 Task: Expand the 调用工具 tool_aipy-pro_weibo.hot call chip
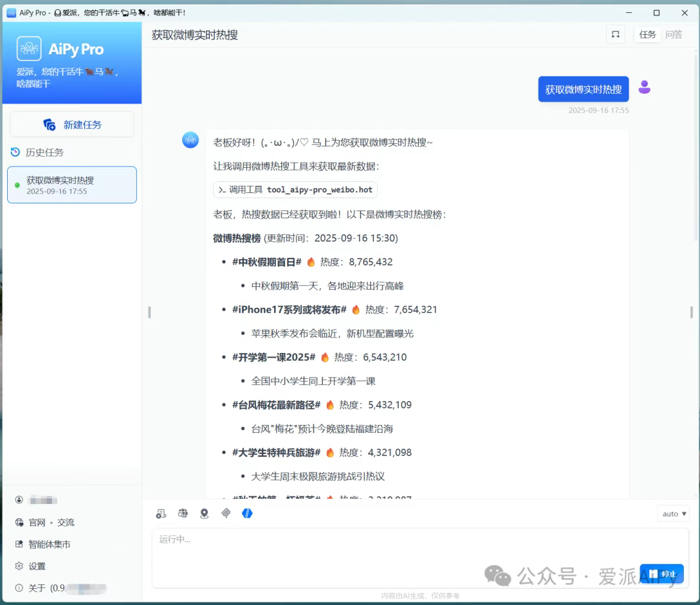tap(295, 190)
